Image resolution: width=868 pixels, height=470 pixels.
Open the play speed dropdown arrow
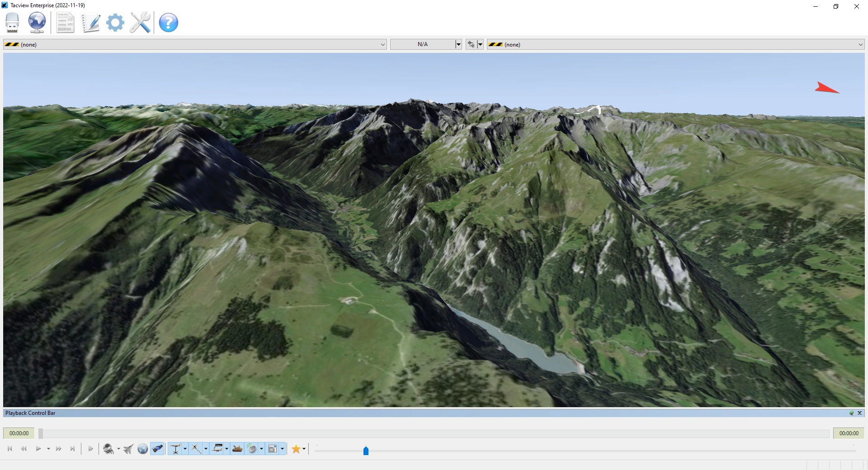[48, 449]
